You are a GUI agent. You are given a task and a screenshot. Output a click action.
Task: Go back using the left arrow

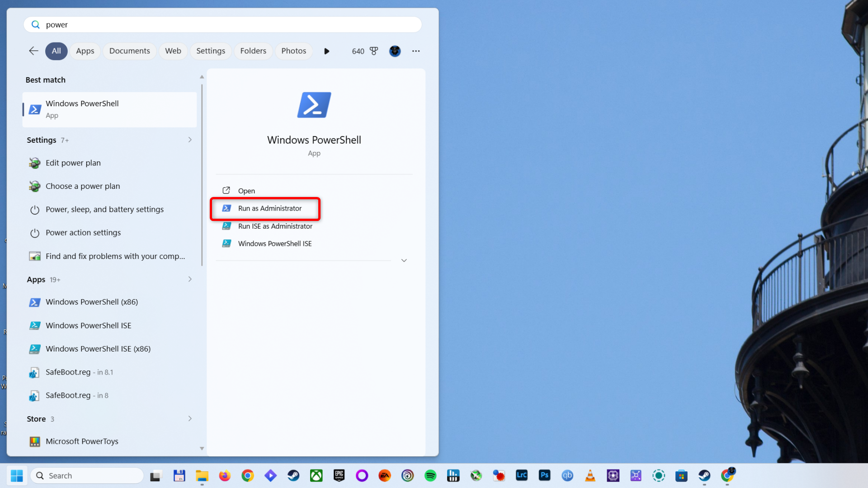pyautogui.click(x=33, y=51)
